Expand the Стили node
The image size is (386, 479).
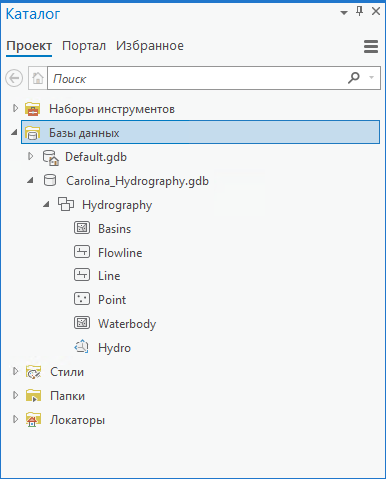point(15,371)
